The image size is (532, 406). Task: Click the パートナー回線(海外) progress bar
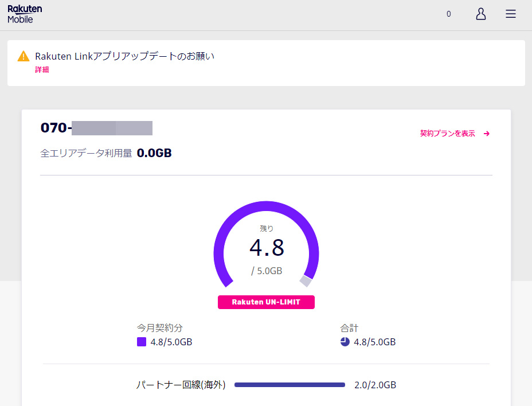290,385
